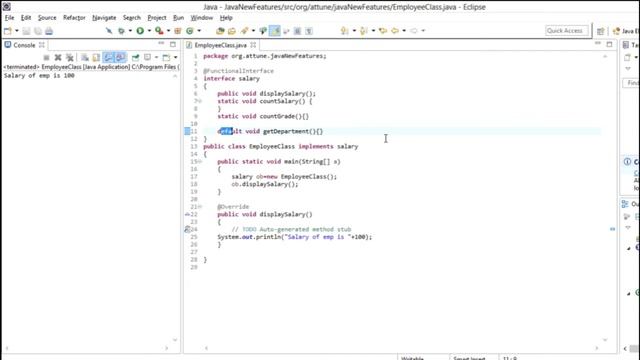Collapse the main method fold marker

point(200,162)
